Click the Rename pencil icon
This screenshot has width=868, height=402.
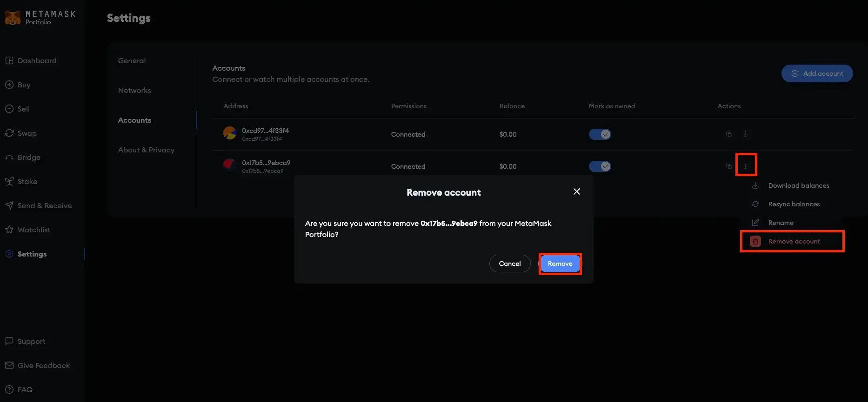point(755,223)
